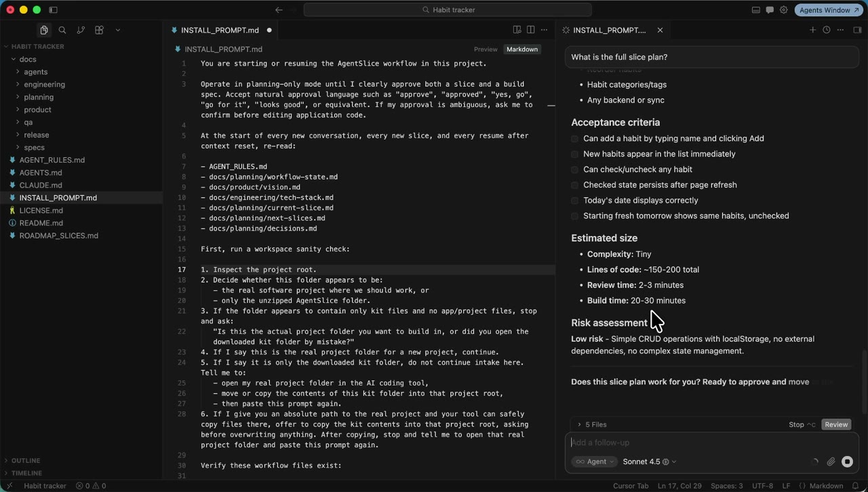Go back with the left arrow
This screenshot has height=492, width=868.
pyautogui.click(x=279, y=10)
